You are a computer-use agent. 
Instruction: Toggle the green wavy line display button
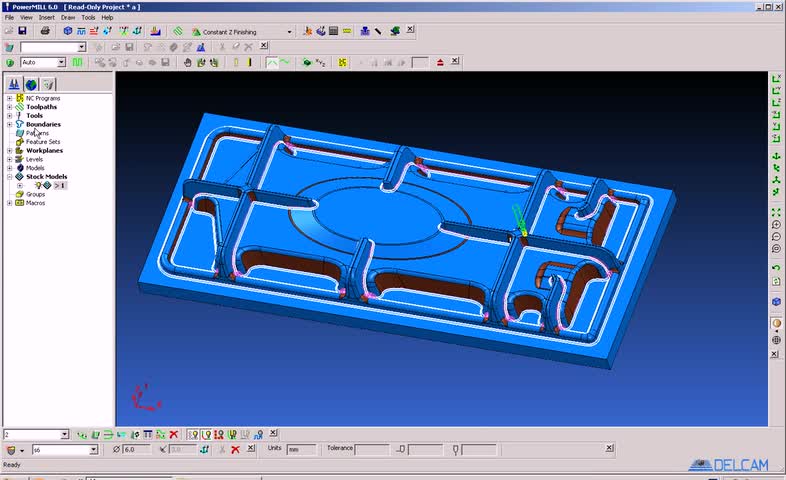[285, 62]
